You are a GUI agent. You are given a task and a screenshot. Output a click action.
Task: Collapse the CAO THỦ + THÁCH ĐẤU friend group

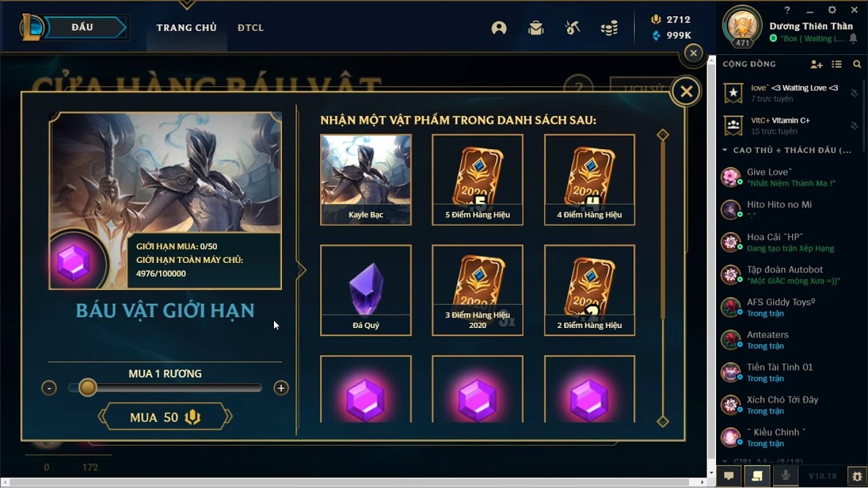coord(725,150)
